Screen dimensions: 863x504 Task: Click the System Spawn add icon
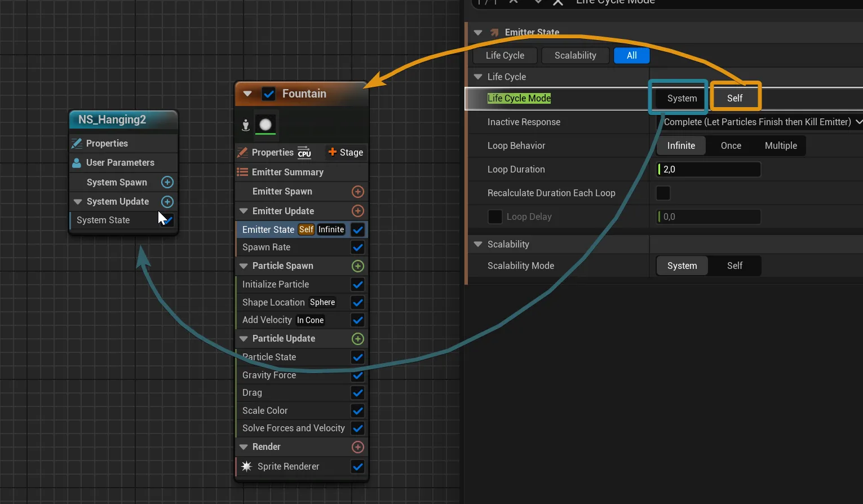[167, 182]
